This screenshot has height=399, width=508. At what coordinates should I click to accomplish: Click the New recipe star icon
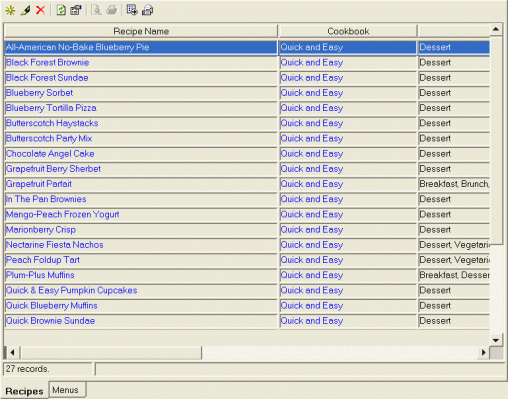[x=10, y=10]
